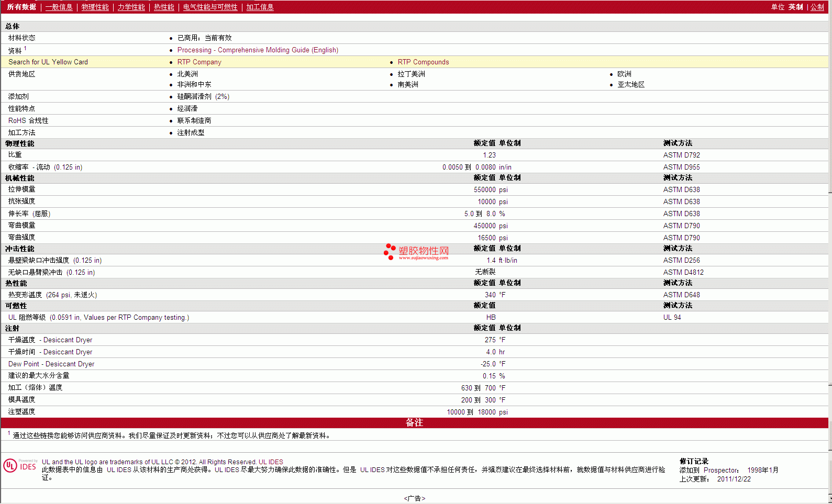The image size is (832, 504).
Task: Click the UL IDES logo
Action: pyautogui.click(x=20, y=465)
